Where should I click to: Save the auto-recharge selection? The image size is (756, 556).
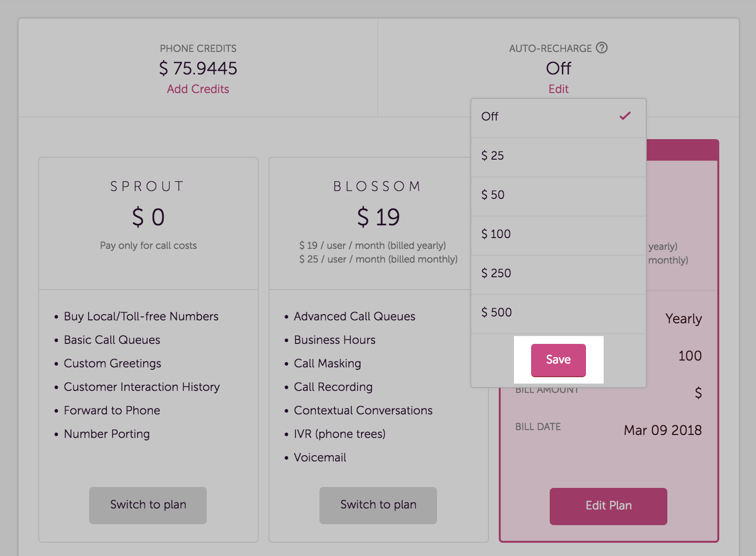point(558,360)
